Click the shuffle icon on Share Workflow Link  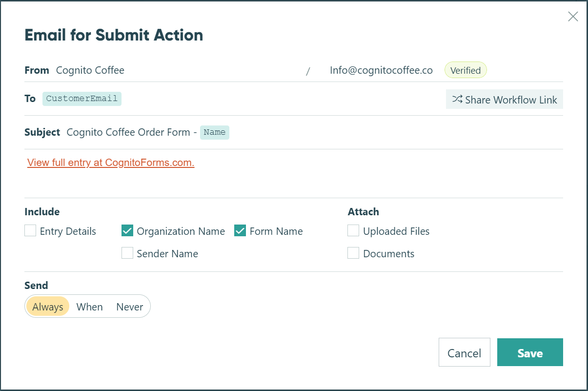point(457,99)
